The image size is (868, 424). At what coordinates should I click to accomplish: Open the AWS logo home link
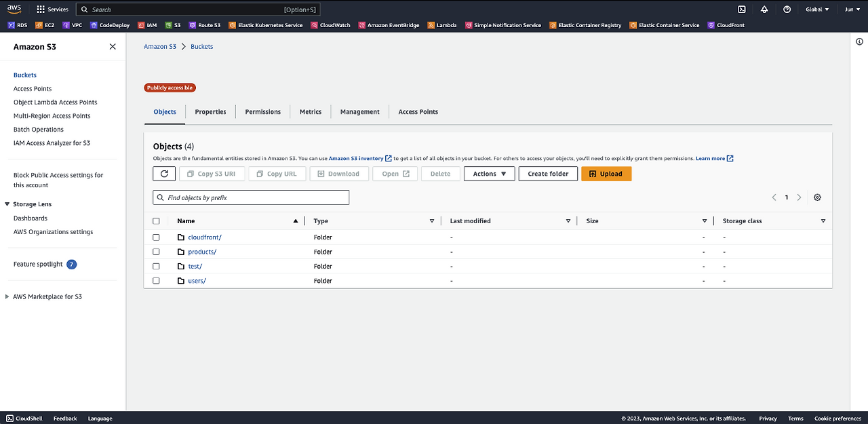(15, 9)
